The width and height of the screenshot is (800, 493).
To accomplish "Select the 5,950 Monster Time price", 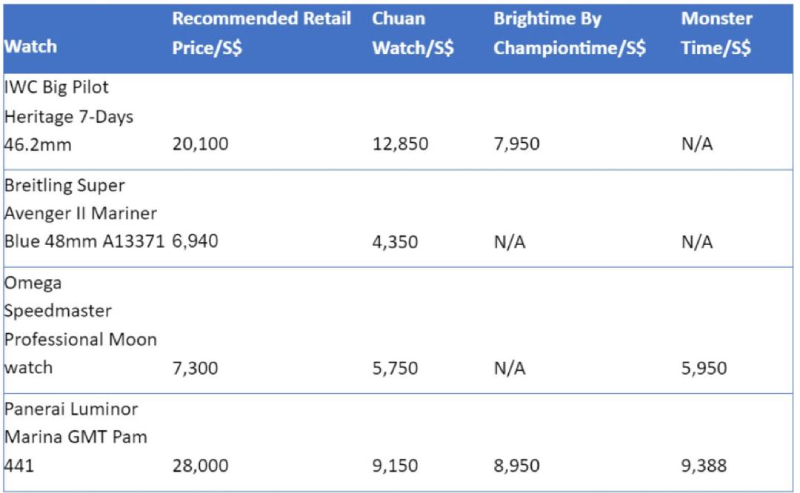I will 704,368.
